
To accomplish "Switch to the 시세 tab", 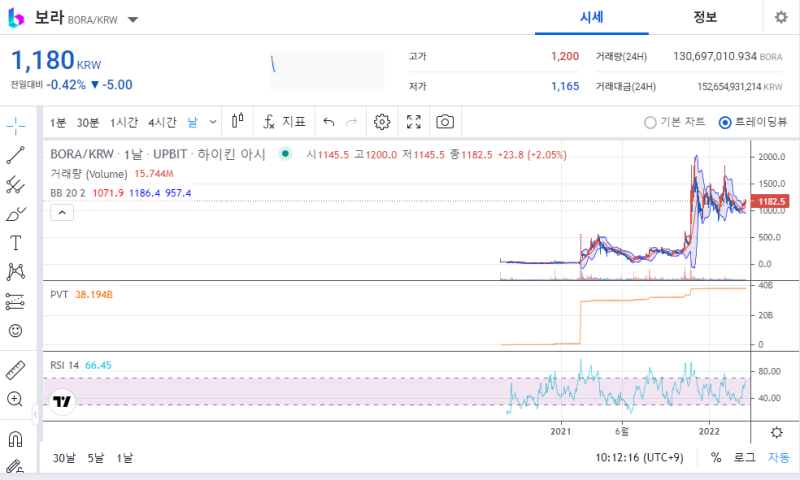I will pyautogui.click(x=592, y=17).
